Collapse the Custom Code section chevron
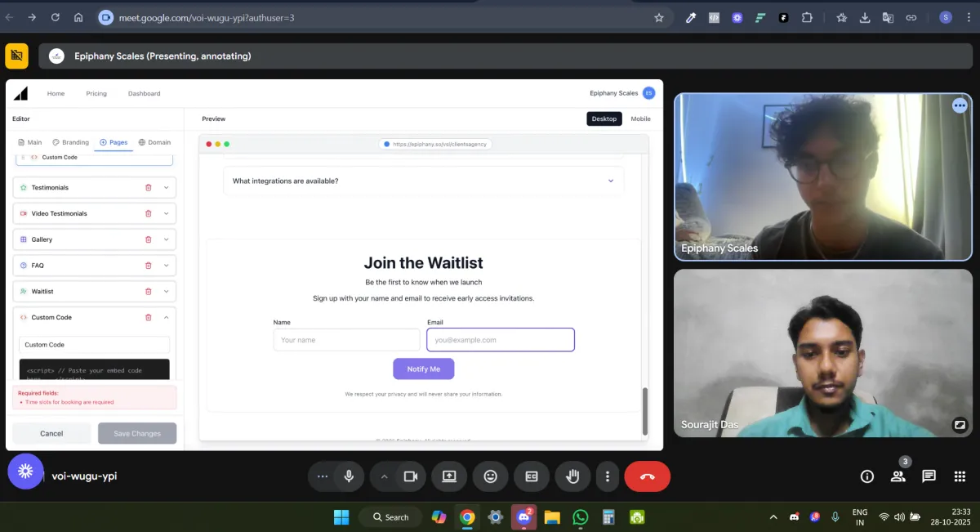980x532 pixels. click(x=166, y=317)
